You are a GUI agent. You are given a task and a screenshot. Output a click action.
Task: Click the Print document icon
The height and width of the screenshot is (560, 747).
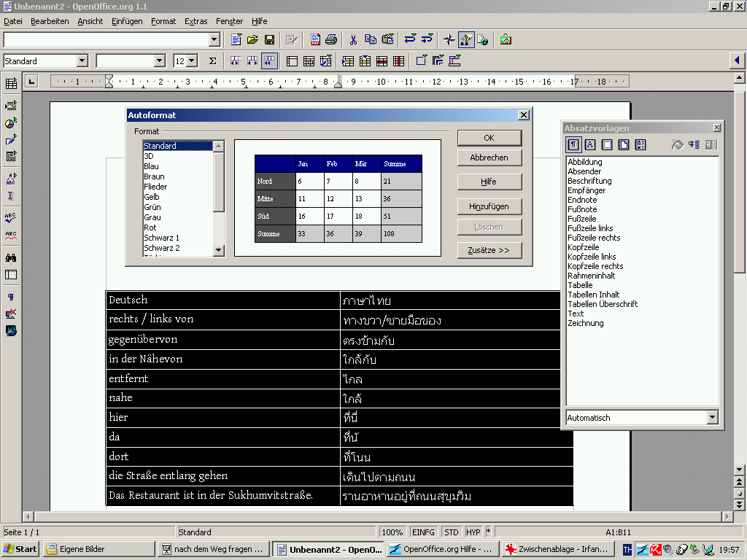[x=331, y=39]
